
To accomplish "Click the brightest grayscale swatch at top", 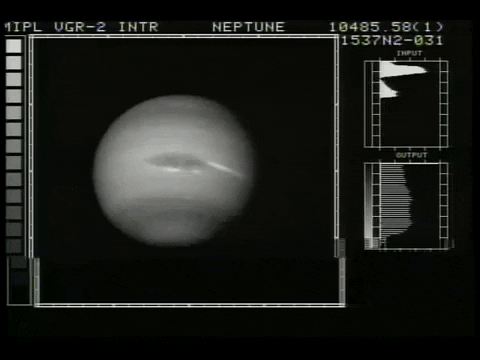I will click(14, 46).
